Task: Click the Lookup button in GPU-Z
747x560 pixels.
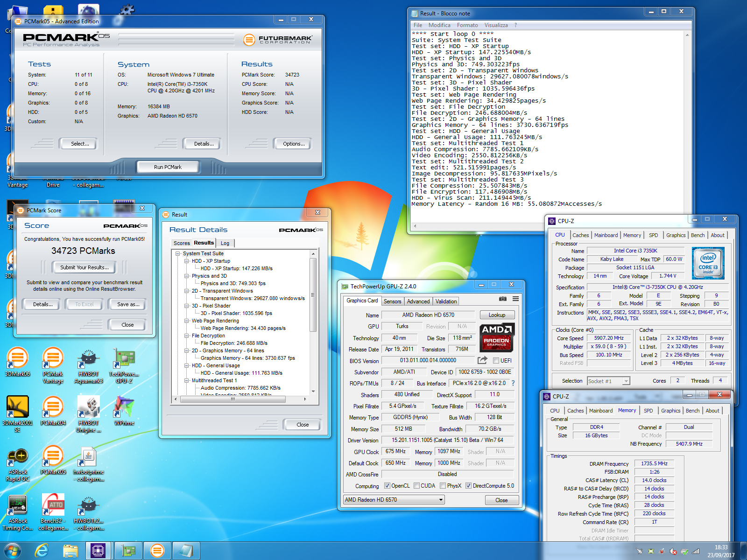Action: pyautogui.click(x=497, y=315)
